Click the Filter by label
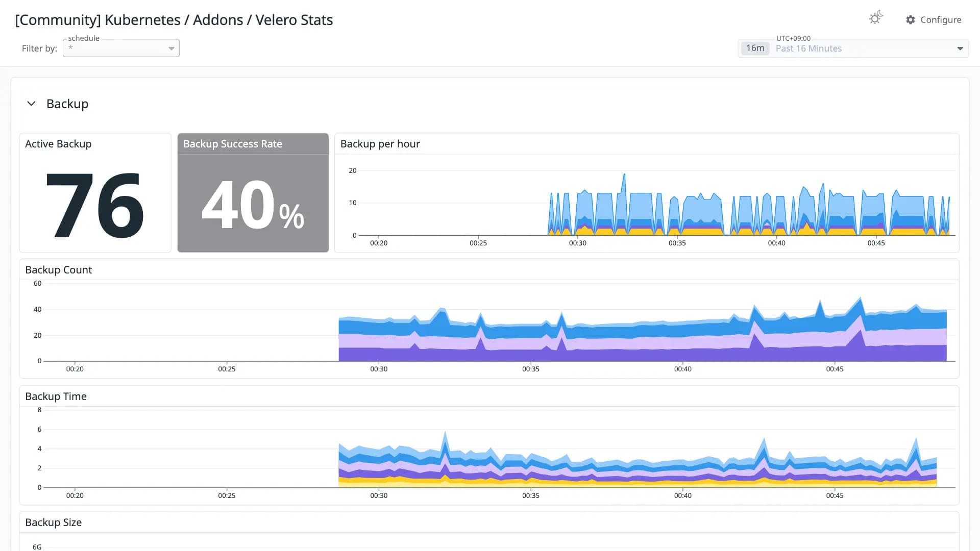The height and width of the screenshot is (551, 980). pyautogui.click(x=39, y=48)
